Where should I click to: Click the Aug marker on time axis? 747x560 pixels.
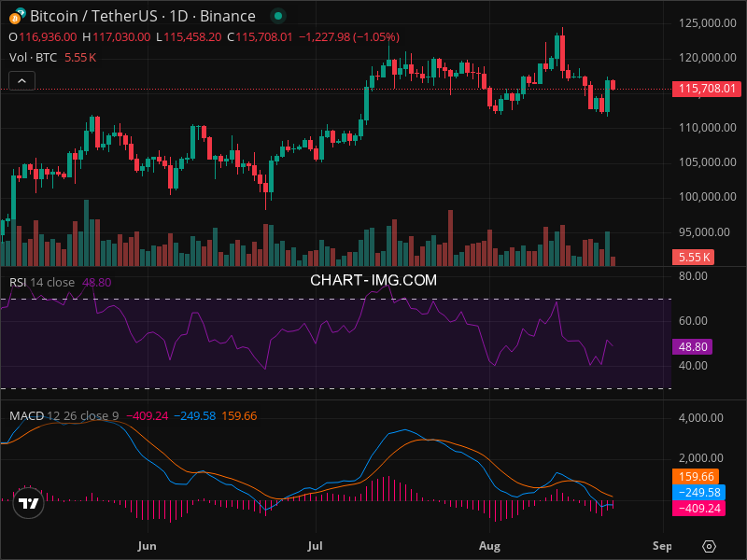[488, 543]
